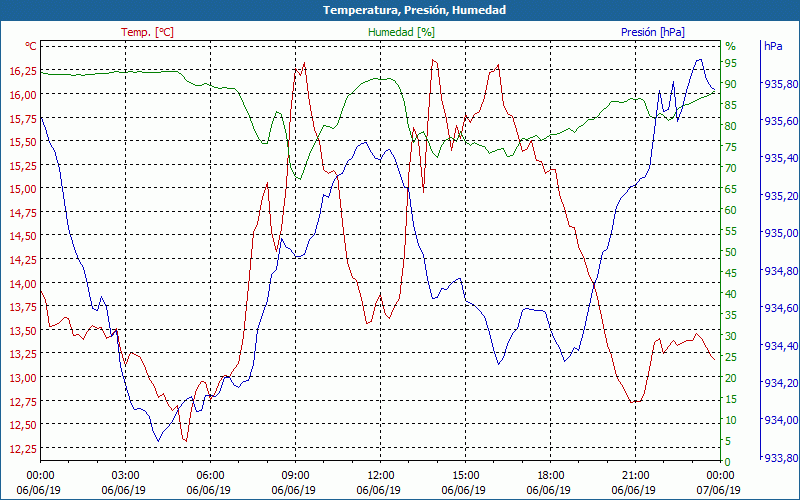
Task: Select the blue Presión [hPa] legend label
Action: 653,32
